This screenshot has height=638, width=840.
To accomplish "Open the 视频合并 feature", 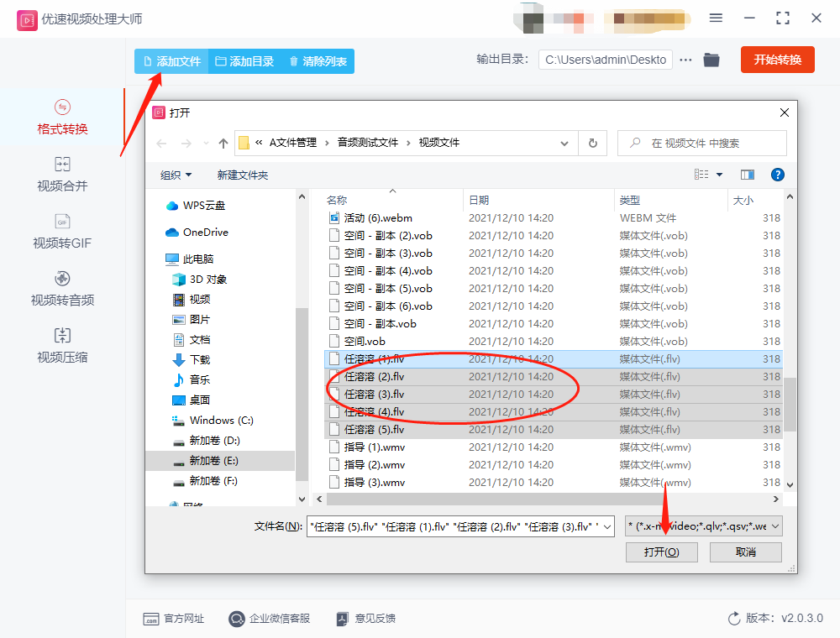I will (x=63, y=174).
